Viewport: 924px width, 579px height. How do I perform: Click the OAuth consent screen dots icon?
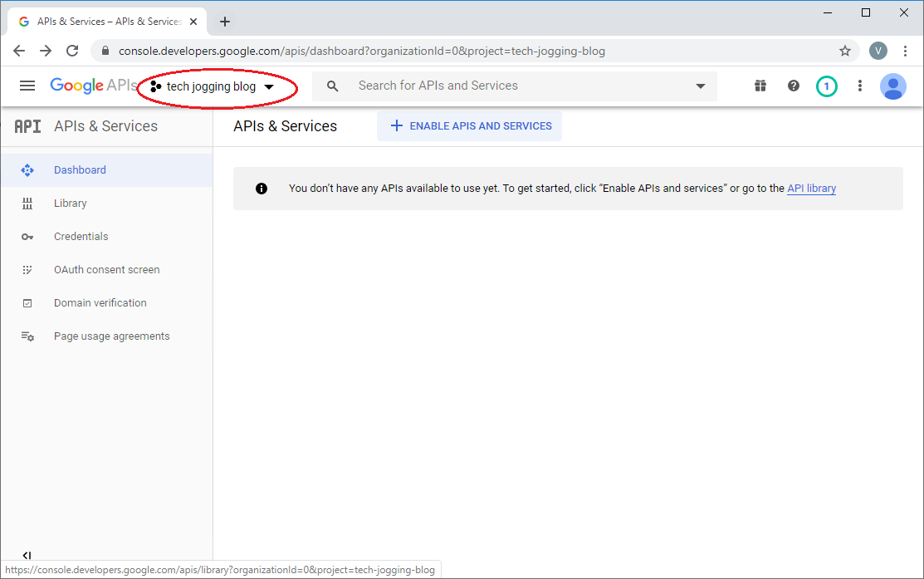pyautogui.click(x=27, y=270)
